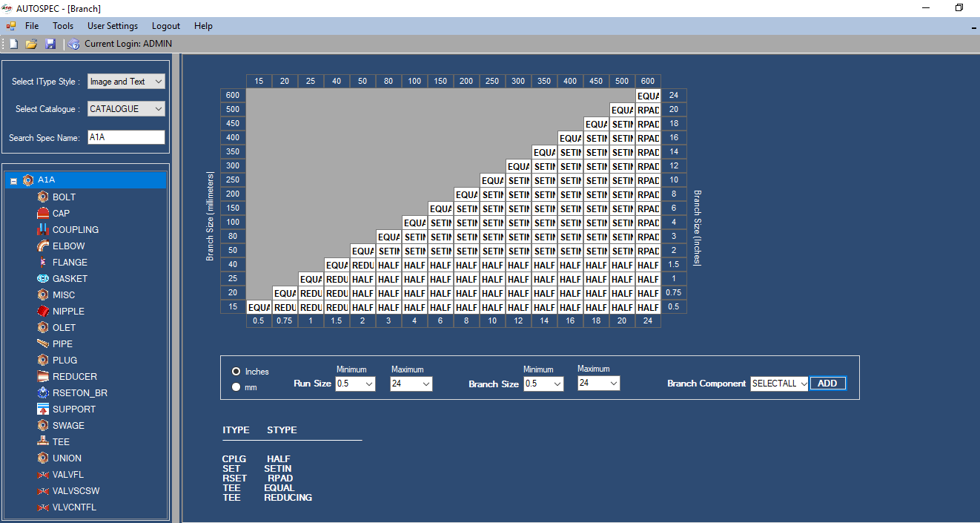Screen dimensions: 980x523
Task: Open the User Settings menu
Action: (x=113, y=26)
